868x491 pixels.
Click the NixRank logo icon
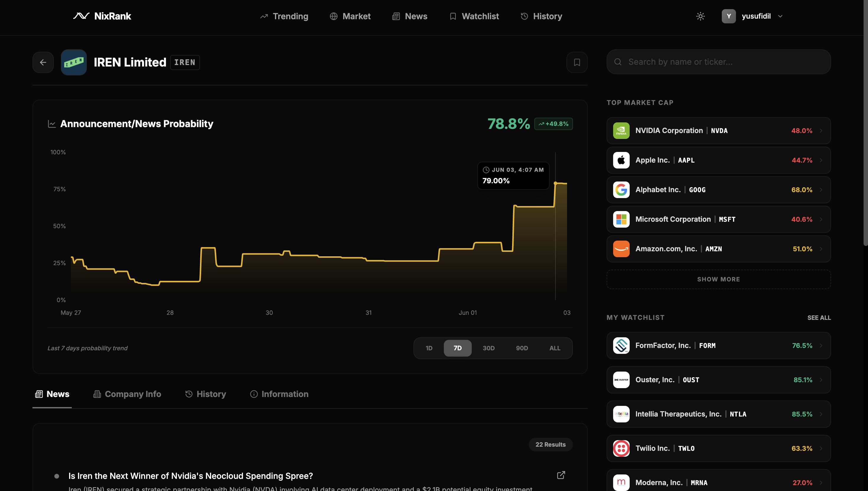click(81, 16)
